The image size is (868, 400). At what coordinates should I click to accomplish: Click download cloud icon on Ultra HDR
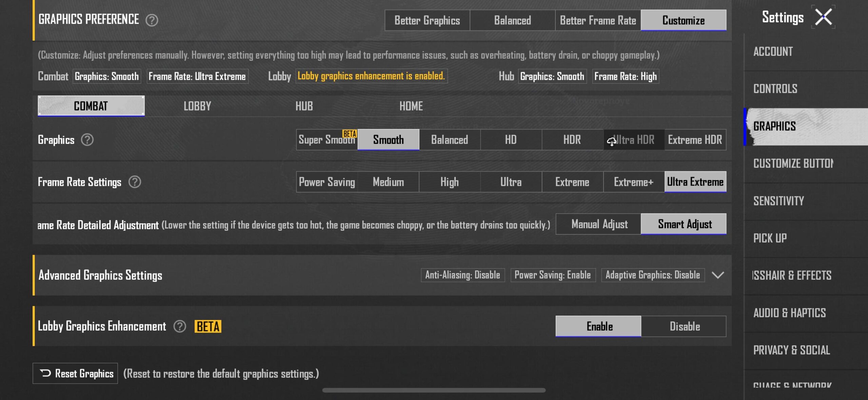pos(611,141)
